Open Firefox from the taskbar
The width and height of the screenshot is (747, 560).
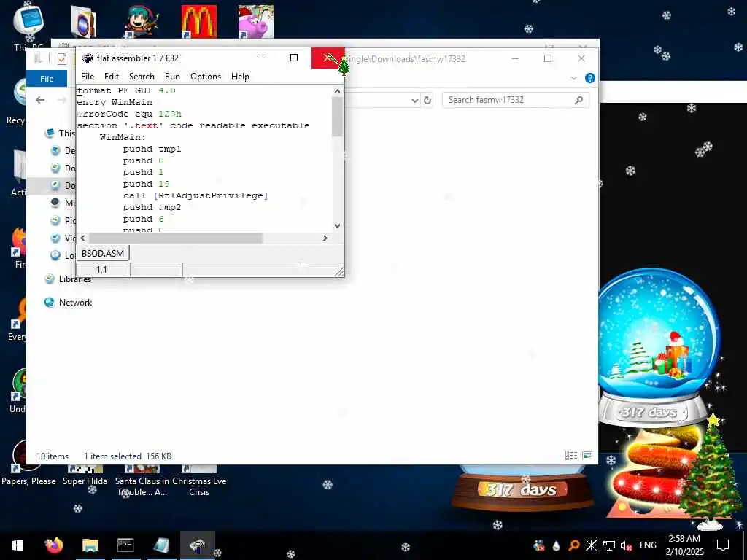(x=54, y=545)
